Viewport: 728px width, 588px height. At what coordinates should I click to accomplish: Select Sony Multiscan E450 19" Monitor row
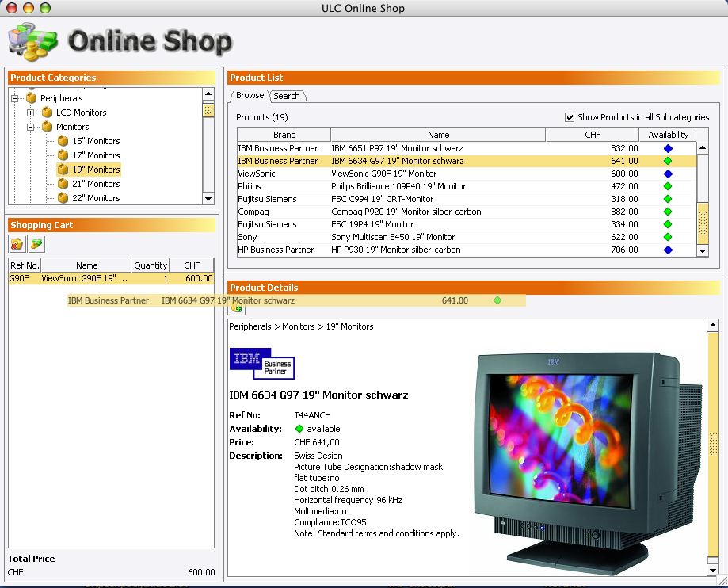(x=467, y=237)
